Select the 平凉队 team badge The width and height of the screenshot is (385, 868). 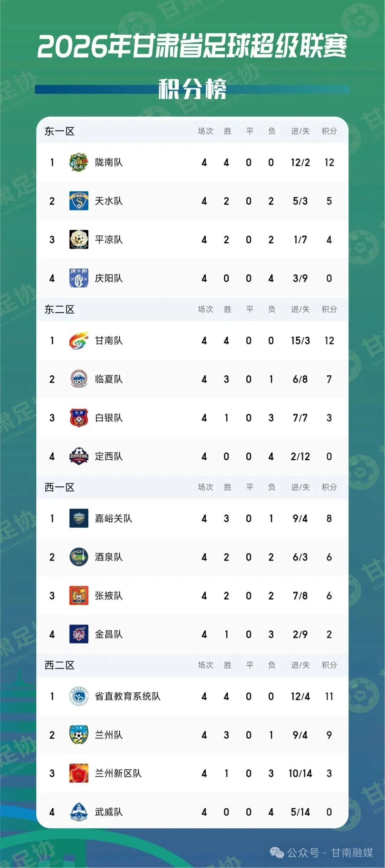tap(79, 239)
